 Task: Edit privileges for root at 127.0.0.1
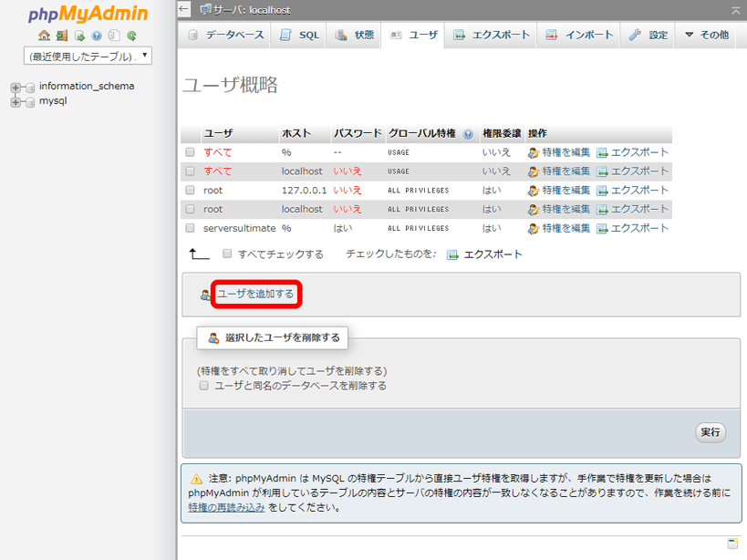point(559,191)
